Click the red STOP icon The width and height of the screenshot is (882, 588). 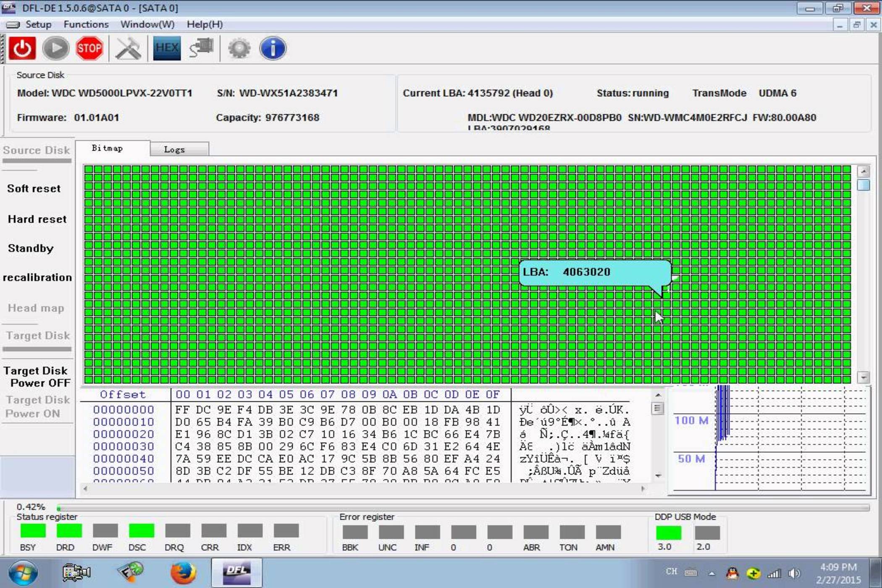click(89, 48)
